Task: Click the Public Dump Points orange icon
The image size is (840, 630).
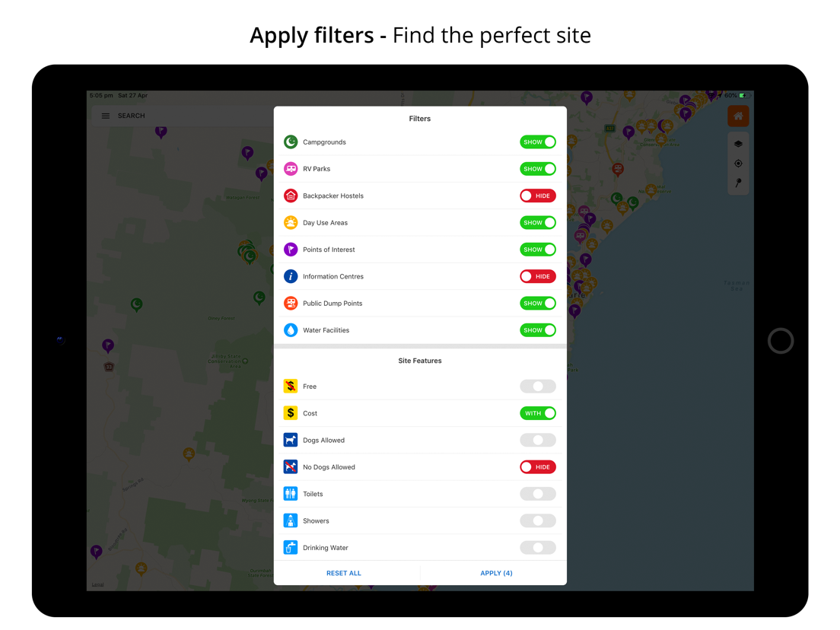Action: (x=291, y=304)
